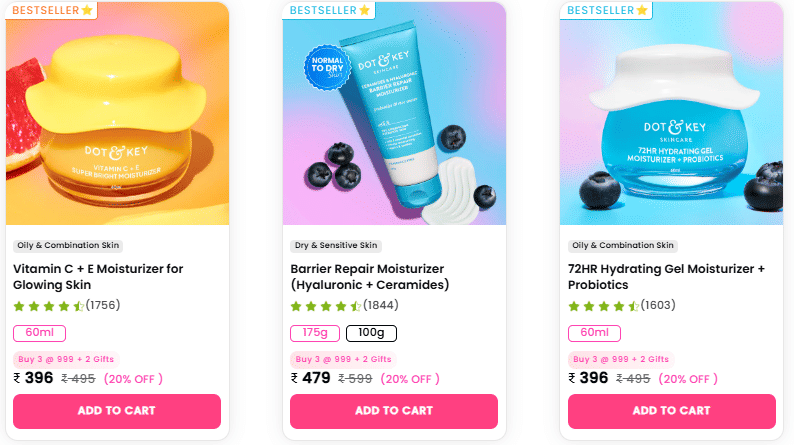Select the 100g size option

coord(371,333)
